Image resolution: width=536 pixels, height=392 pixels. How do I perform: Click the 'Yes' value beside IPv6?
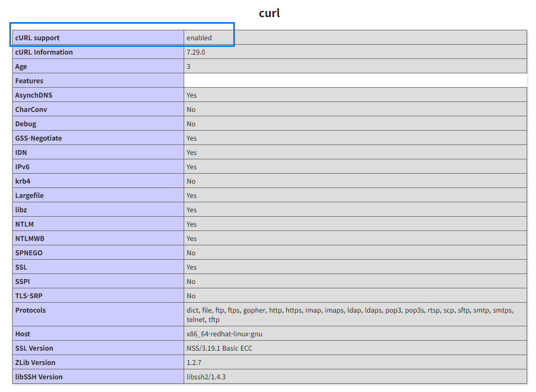coord(191,167)
